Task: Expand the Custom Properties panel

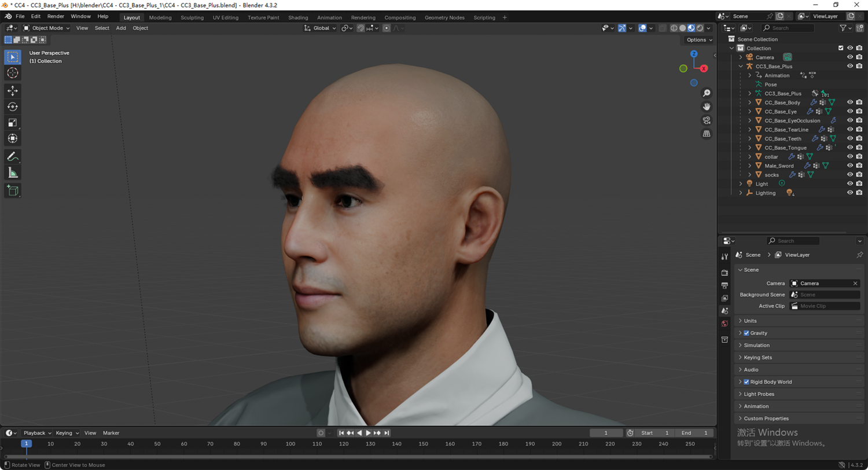Action: pos(799,418)
